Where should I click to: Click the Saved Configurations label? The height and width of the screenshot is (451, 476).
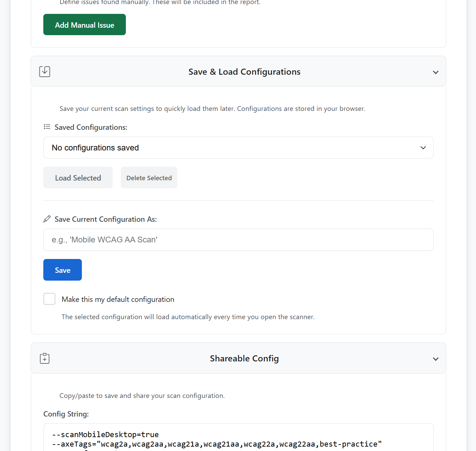[91, 127]
